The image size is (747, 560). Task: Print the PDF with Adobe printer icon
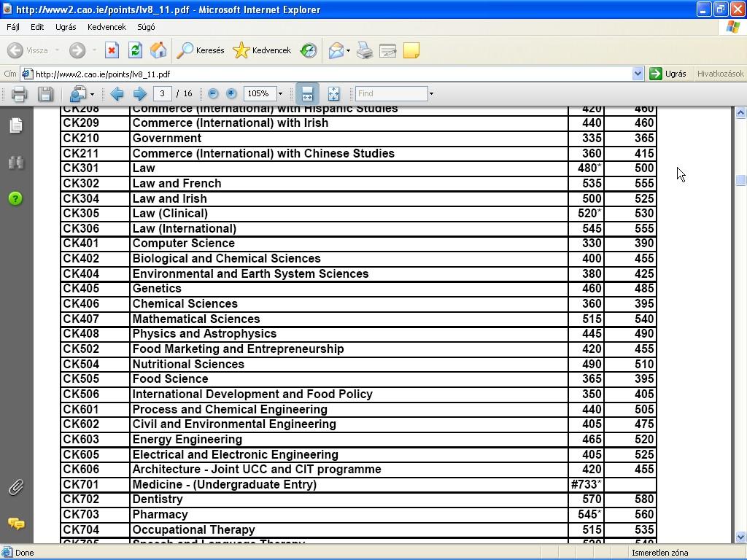(19, 94)
